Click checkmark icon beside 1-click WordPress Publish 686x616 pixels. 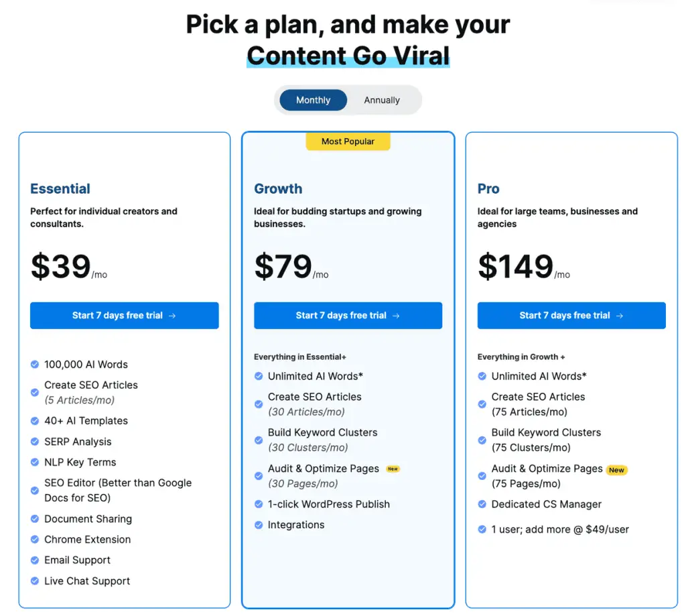pos(259,504)
